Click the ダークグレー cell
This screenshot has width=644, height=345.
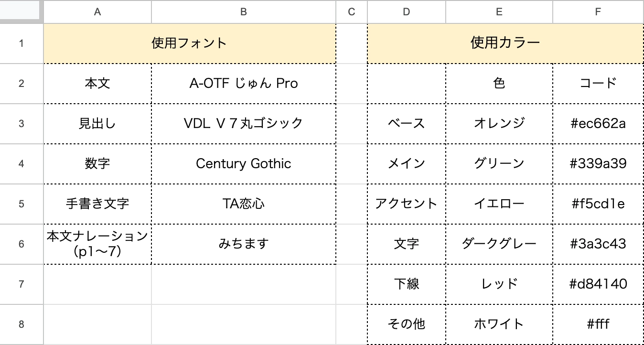click(499, 244)
